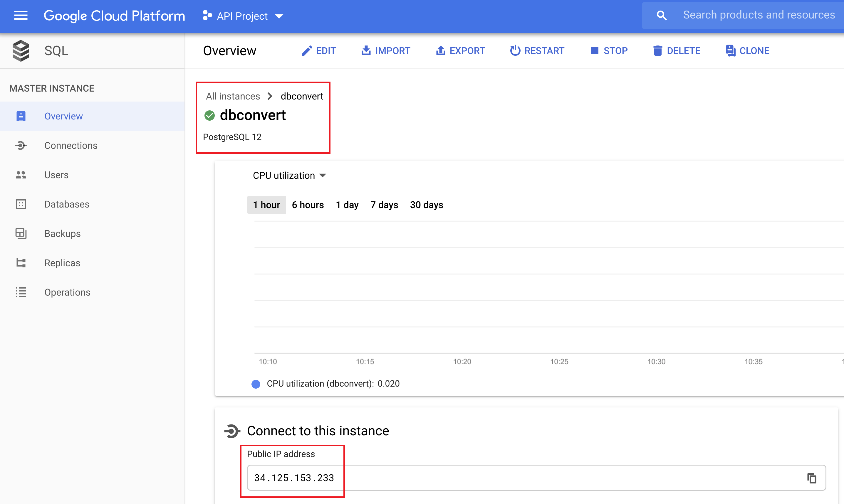The height and width of the screenshot is (504, 844).
Task: Click the CLONE button label
Action: [x=754, y=51]
